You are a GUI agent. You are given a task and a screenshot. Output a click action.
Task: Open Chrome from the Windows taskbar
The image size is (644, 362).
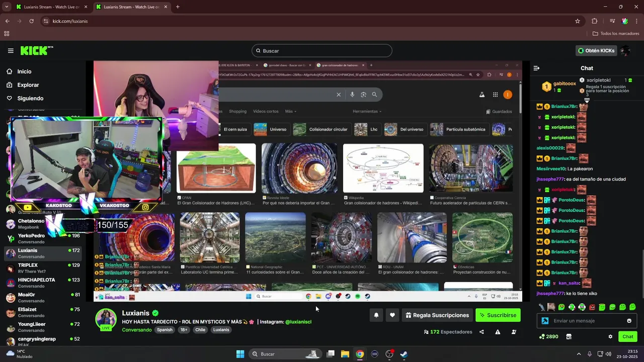(x=360, y=354)
